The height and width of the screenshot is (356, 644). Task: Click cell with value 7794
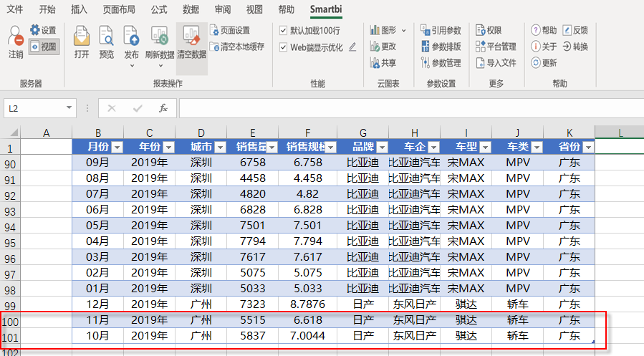click(x=253, y=241)
